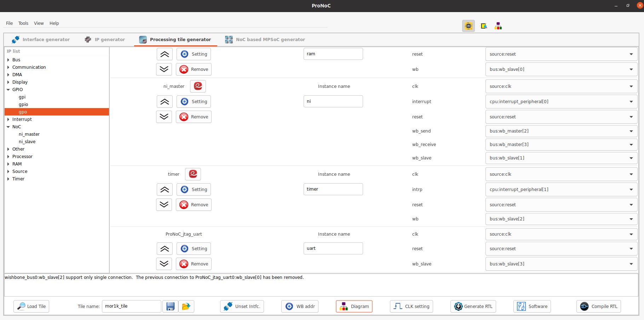Switch to Interface generator tab

41,40
